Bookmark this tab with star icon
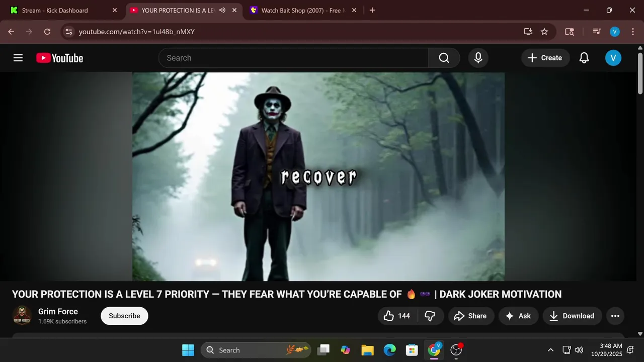The height and width of the screenshot is (362, 644). (x=544, y=32)
